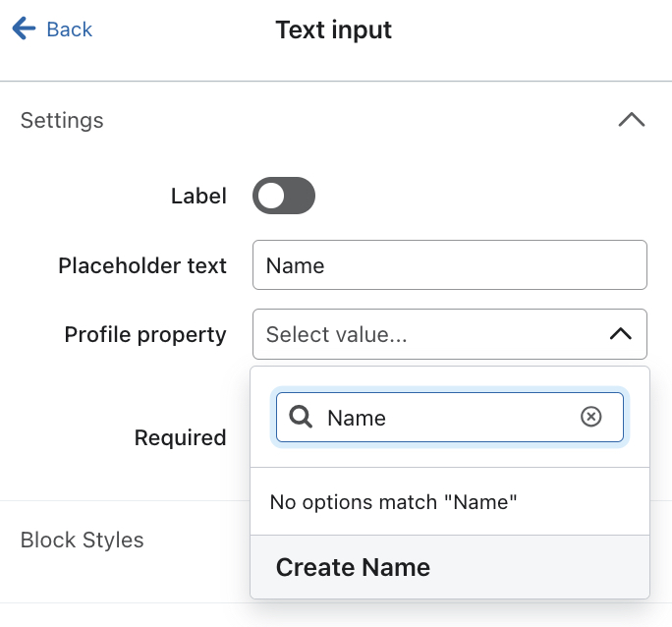Enable the Label toggle switch

coord(284,196)
